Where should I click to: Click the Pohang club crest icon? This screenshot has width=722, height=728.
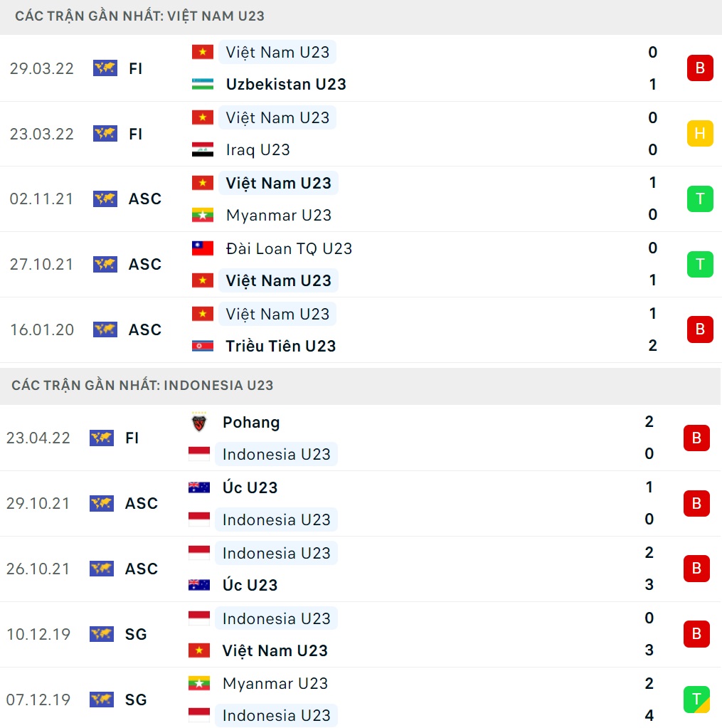[199, 423]
